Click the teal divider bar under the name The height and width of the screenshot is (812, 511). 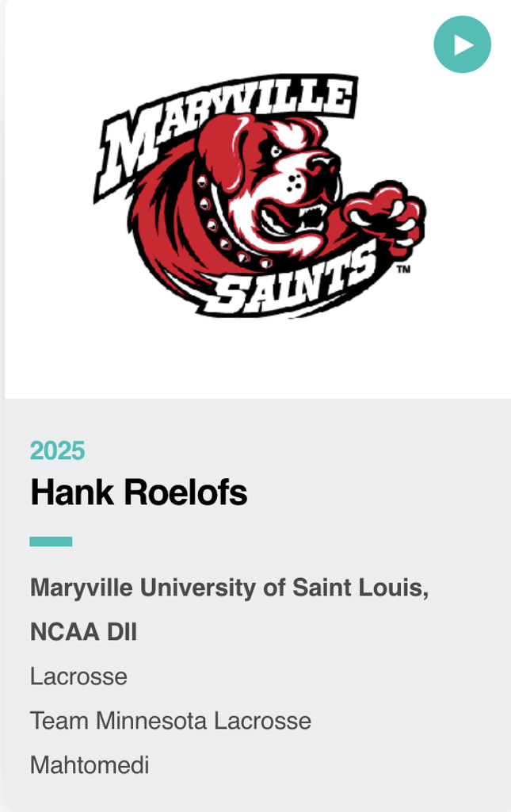point(51,542)
